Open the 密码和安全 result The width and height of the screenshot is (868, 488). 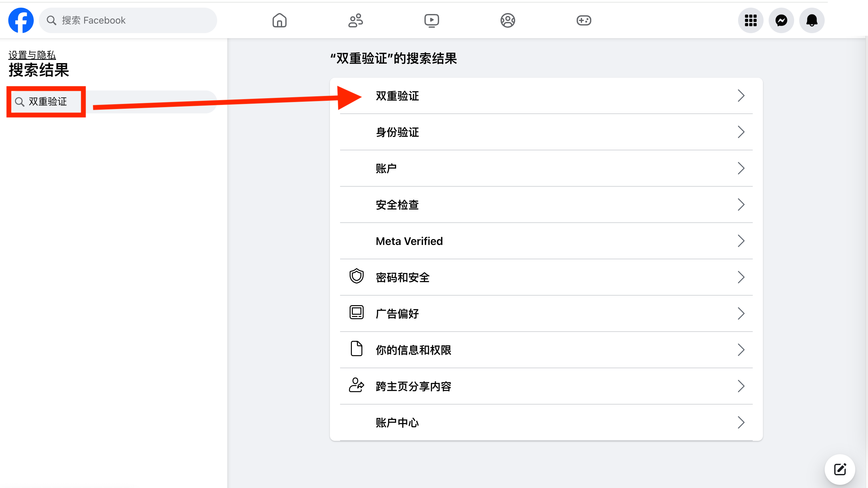[x=546, y=277]
